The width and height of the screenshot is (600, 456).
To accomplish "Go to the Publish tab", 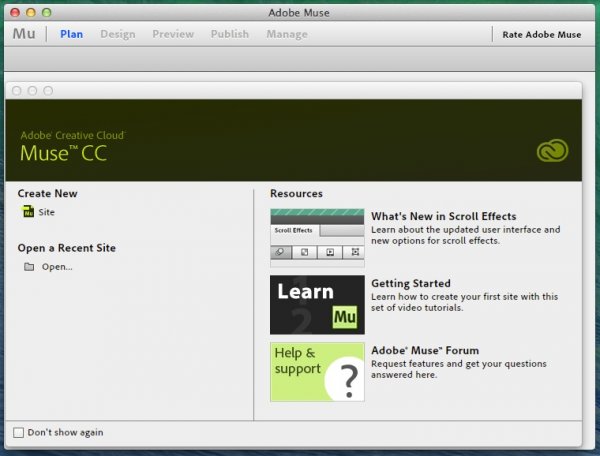I will (230, 34).
